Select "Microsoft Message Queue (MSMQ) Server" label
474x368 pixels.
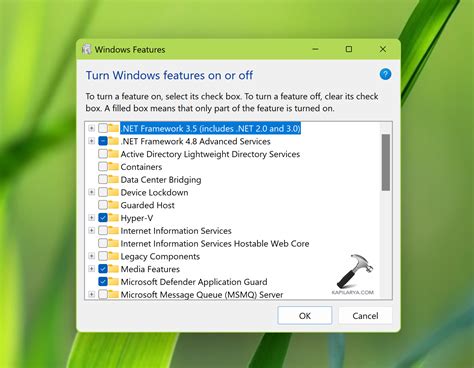pyautogui.click(x=202, y=295)
